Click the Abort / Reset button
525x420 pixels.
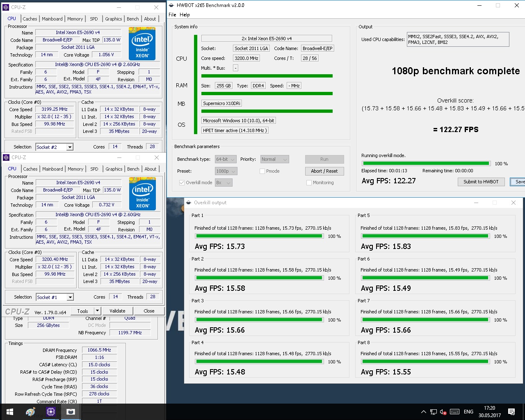pyautogui.click(x=324, y=171)
